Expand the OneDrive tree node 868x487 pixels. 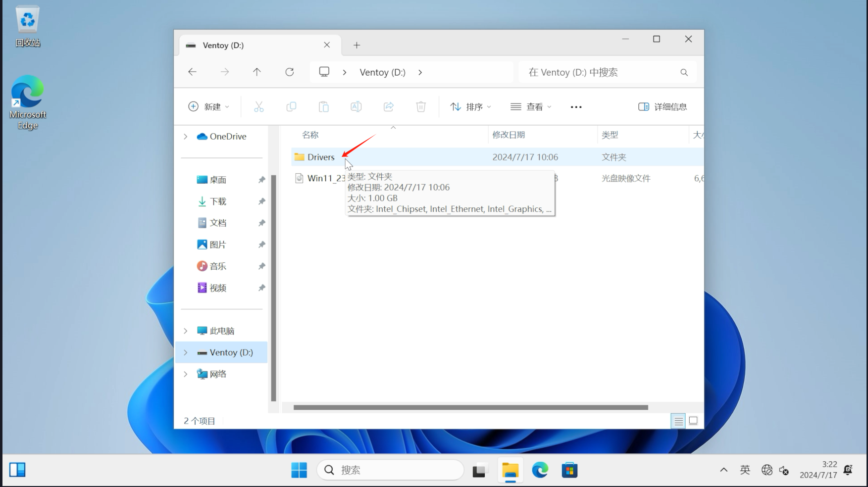point(186,137)
